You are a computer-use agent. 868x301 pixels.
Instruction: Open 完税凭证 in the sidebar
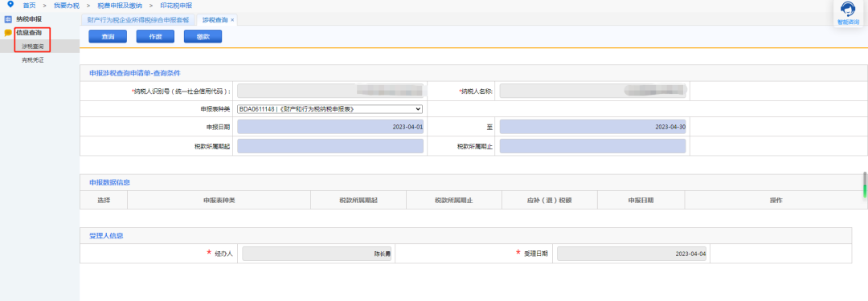[33, 59]
